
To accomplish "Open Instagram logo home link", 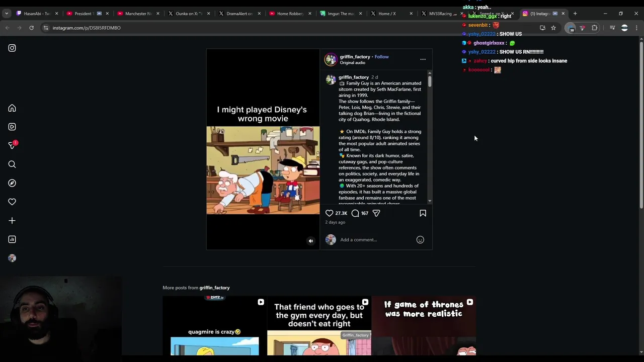I will coord(12,48).
